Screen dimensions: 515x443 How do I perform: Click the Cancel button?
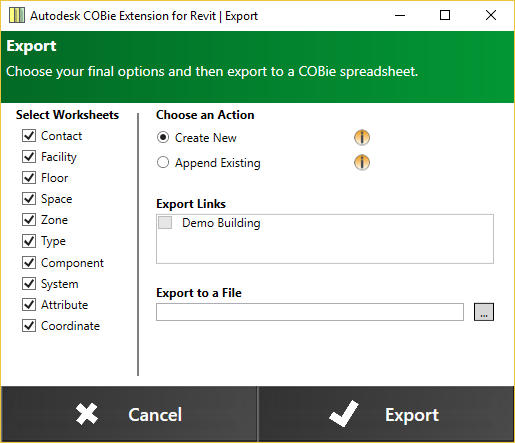pyautogui.click(x=129, y=414)
